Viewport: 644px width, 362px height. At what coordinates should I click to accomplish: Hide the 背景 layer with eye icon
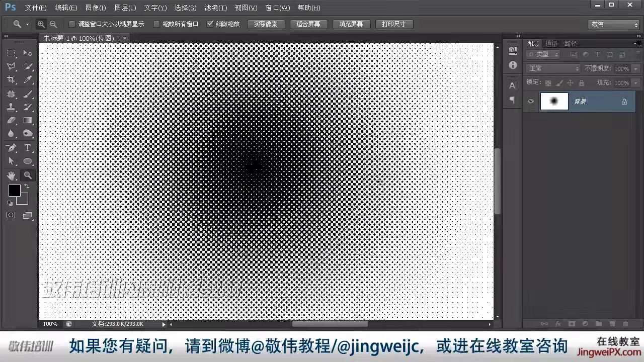pyautogui.click(x=531, y=102)
